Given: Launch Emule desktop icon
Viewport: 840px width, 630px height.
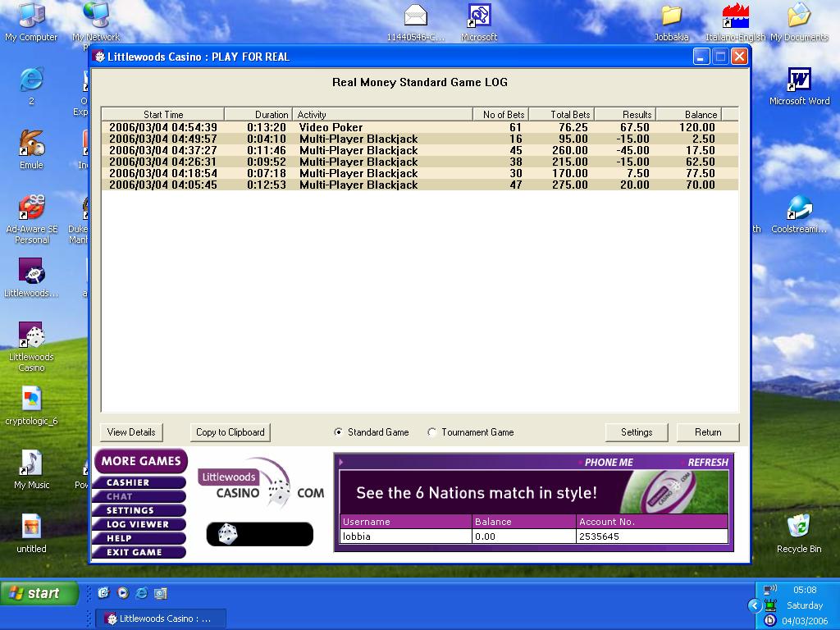Looking at the screenshot, I should (31, 149).
